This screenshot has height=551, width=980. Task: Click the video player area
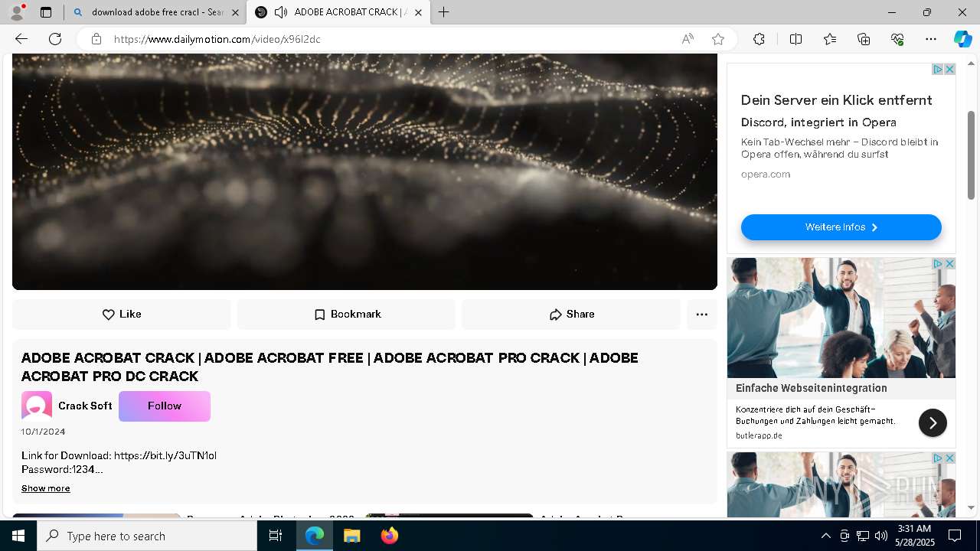[x=364, y=171]
